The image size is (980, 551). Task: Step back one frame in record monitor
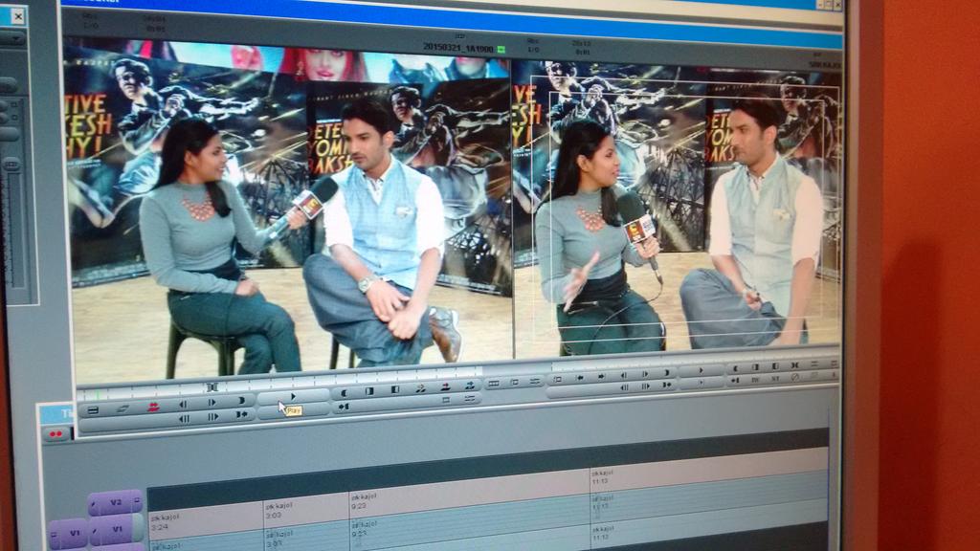[x=624, y=375]
